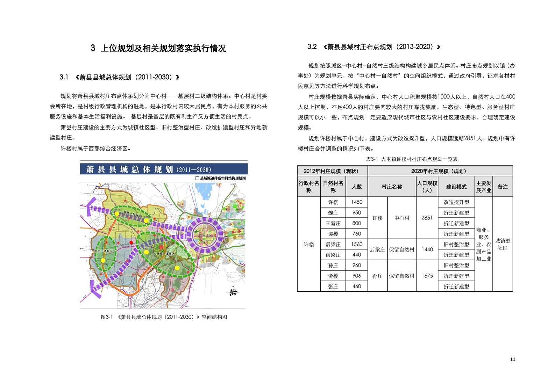Click the 大萧城一体化区 zone label
The image size is (555, 392).
164,253
